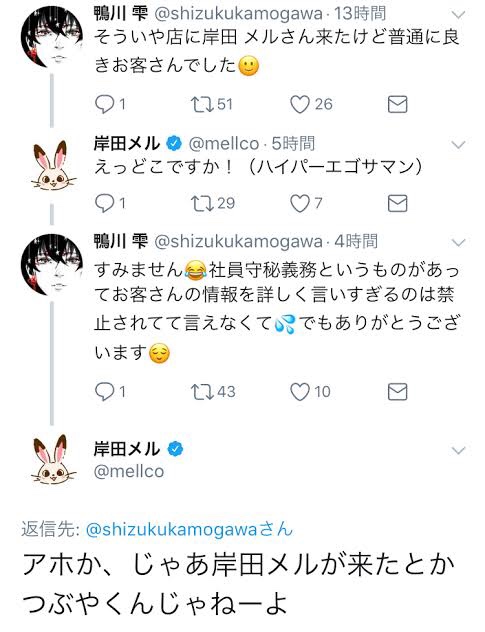
Task: Like the えっどこですか tweet with 7 likes
Action: [300, 203]
